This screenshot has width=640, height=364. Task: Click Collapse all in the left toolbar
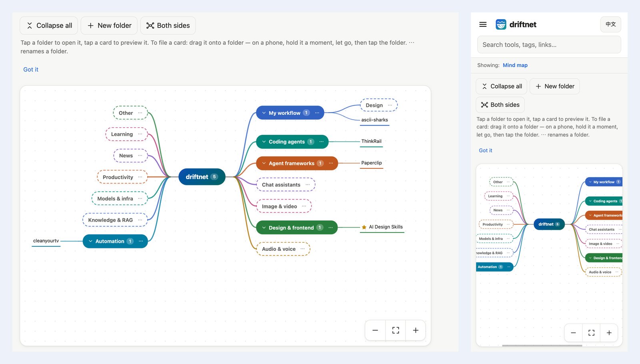49,26
